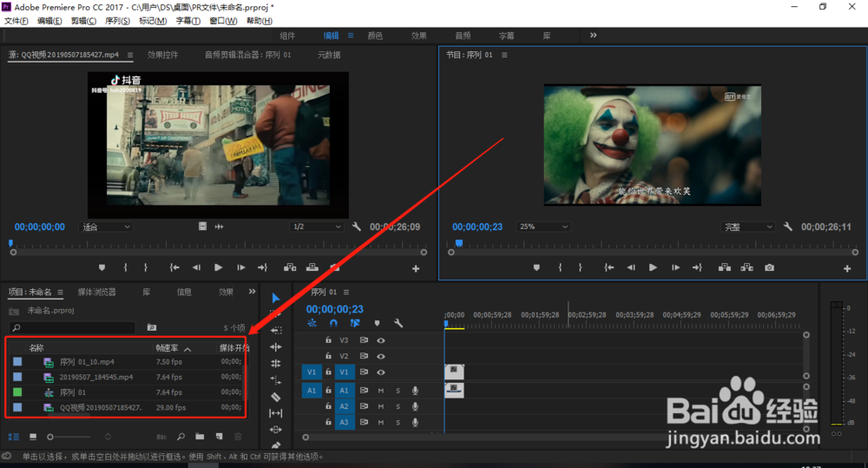Open 序列 01 timeline panel menu
Image resolution: width=868 pixels, height=468 pixels.
tap(346, 292)
